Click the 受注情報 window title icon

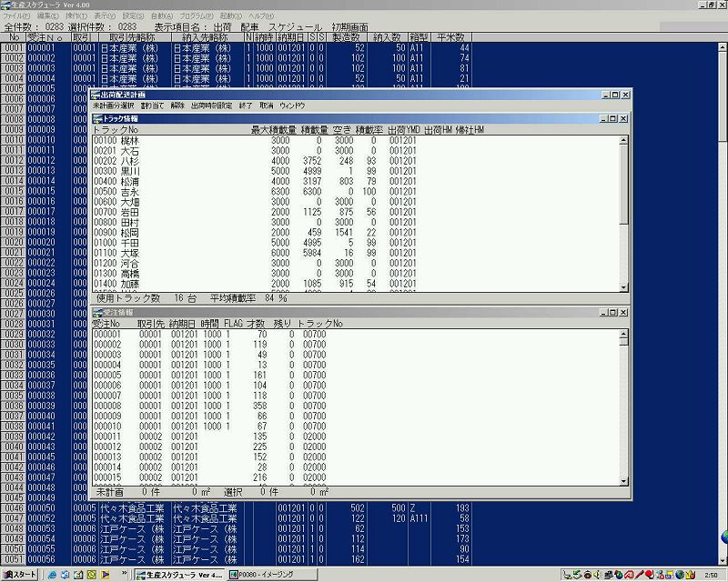point(97,313)
